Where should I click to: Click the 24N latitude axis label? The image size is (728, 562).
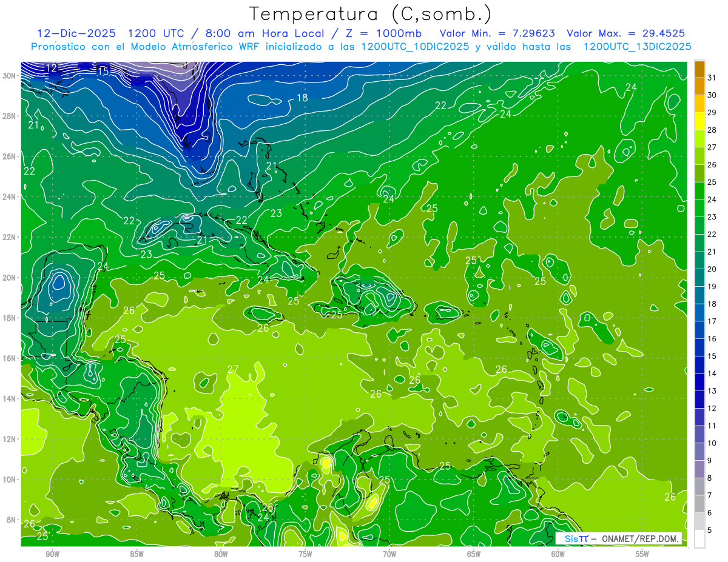pos(9,197)
